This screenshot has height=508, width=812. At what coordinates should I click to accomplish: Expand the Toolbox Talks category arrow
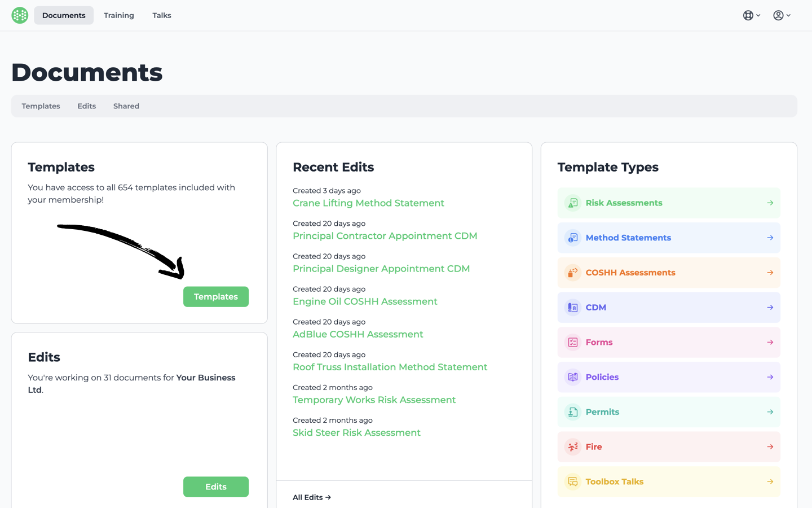pos(770,481)
